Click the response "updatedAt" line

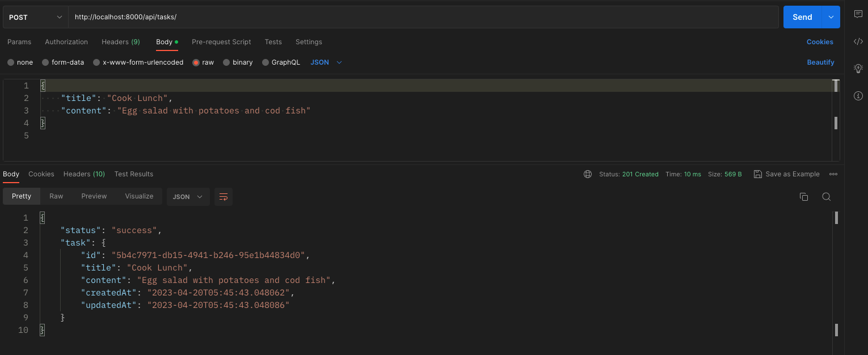[x=186, y=305]
